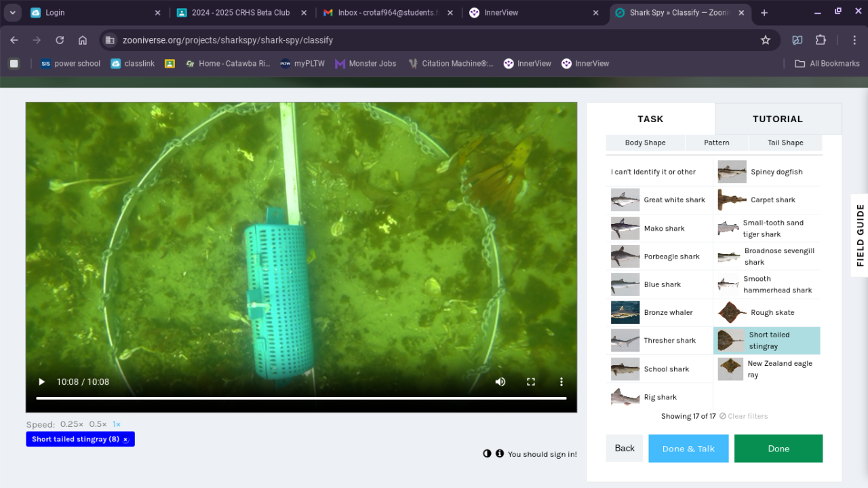Open the Chrome extensions menu
The image size is (868, 488).
click(x=821, y=40)
